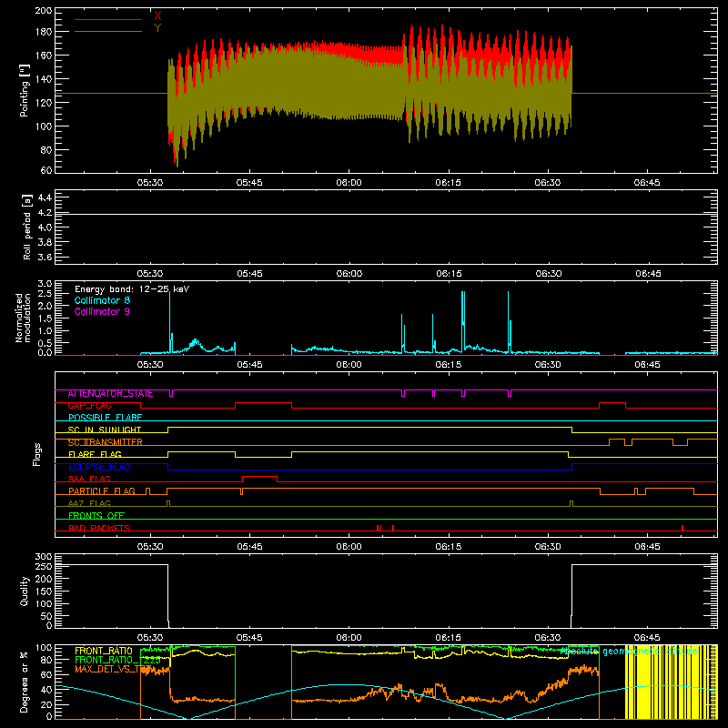The image size is (728, 728).
Task: Click the PARTICLE_FLAG label
Action: coord(102,491)
